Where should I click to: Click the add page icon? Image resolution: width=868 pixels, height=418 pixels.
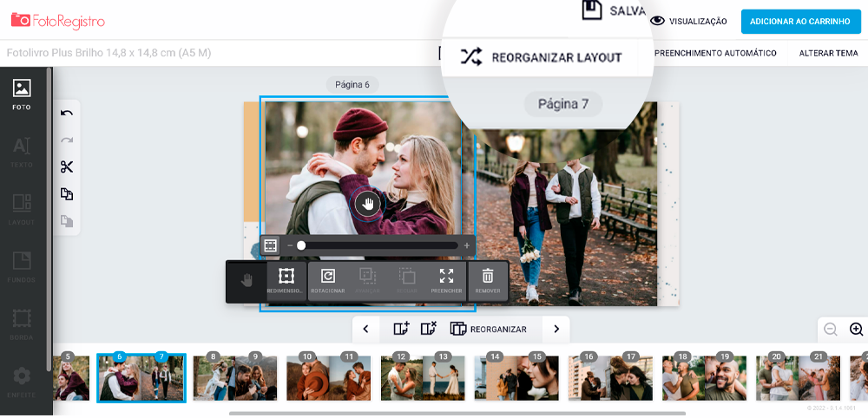401,329
